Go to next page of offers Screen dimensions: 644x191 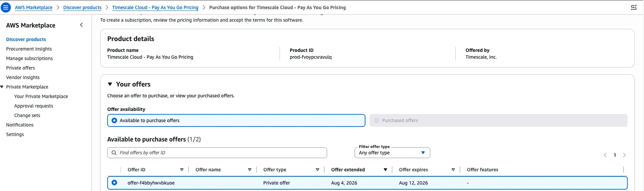click(624, 155)
